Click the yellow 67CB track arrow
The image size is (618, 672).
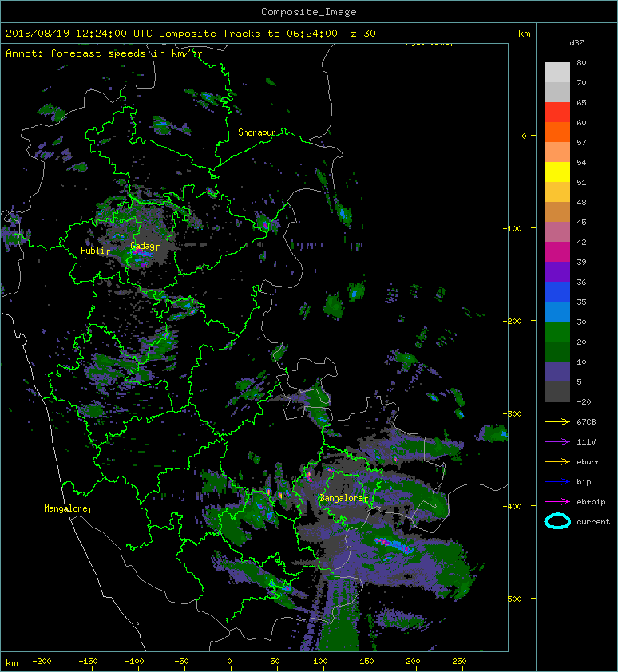pos(557,421)
